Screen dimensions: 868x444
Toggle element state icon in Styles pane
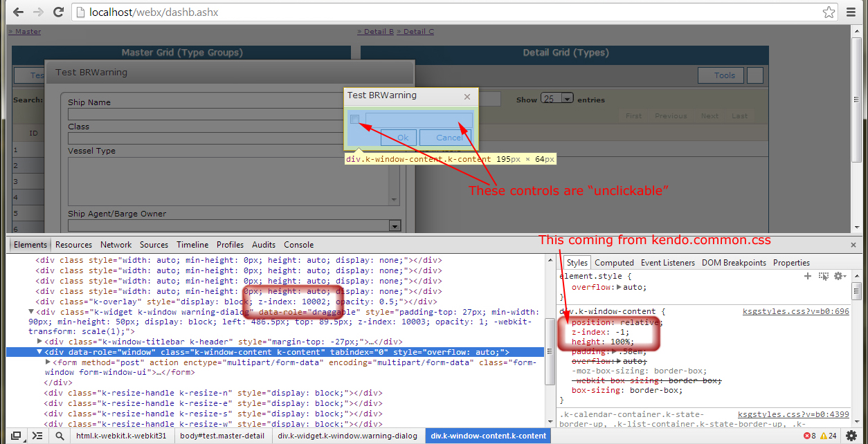823,276
